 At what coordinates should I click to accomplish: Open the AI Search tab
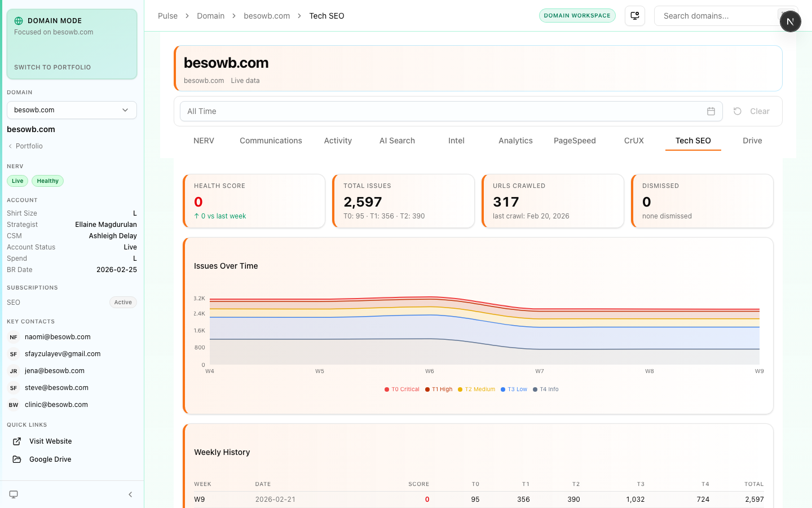[397, 141]
